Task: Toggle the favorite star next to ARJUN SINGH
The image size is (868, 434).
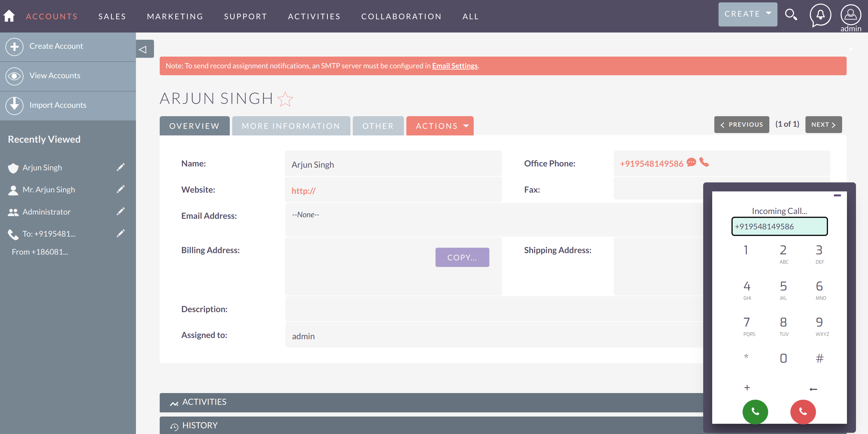Action: [285, 99]
